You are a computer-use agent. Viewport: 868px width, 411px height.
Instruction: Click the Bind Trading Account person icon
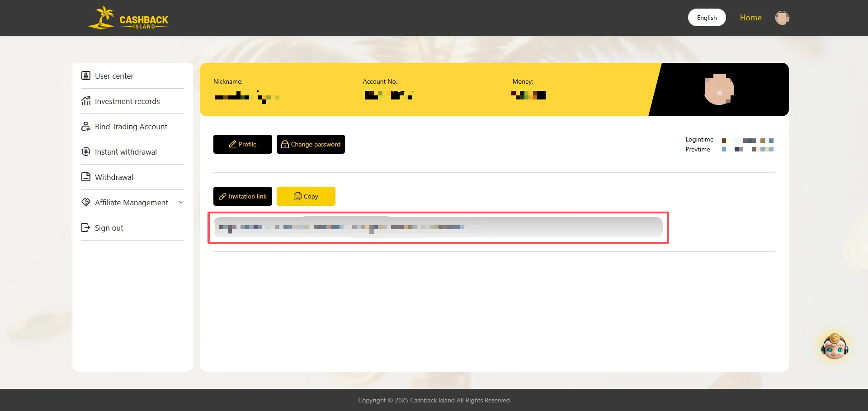point(86,126)
